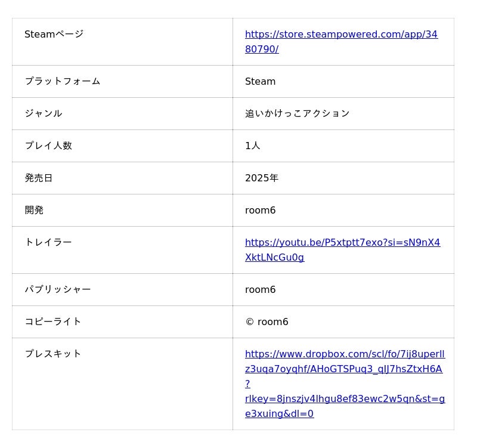Click the ジャンル label cell

pos(43,113)
